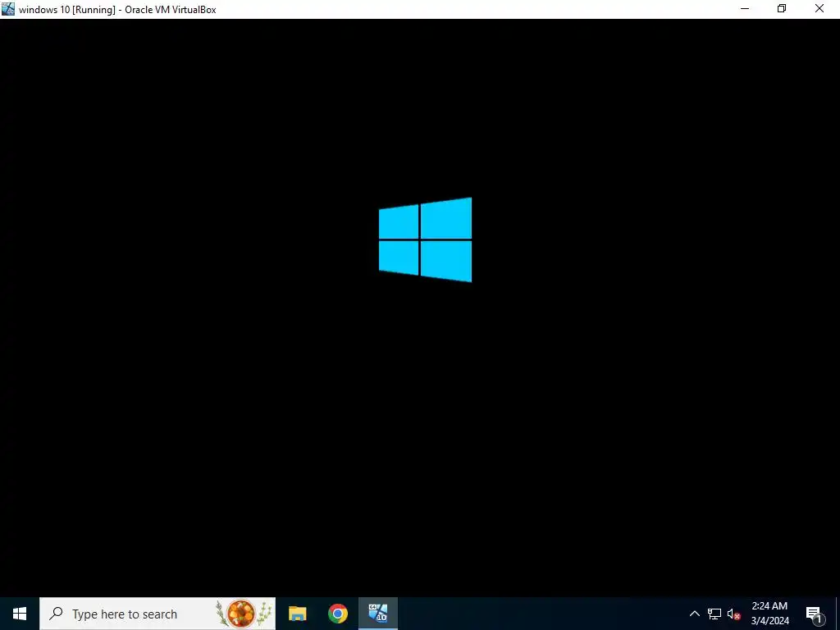This screenshot has height=630, width=840.
Task: Select the VirtualBox VM taskbar button
Action: pos(377,614)
